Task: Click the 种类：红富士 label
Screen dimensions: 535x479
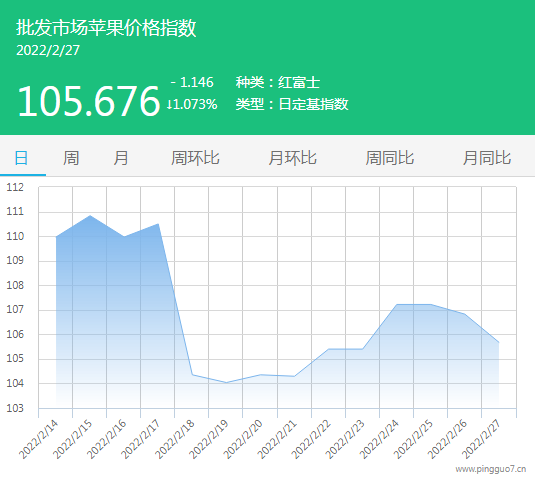Action: 278,82
